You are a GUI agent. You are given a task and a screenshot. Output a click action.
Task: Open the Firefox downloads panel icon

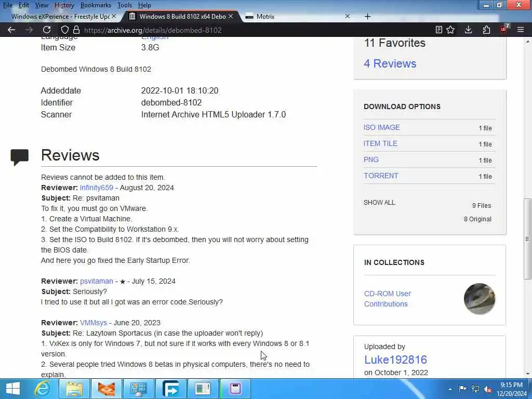click(468, 30)
